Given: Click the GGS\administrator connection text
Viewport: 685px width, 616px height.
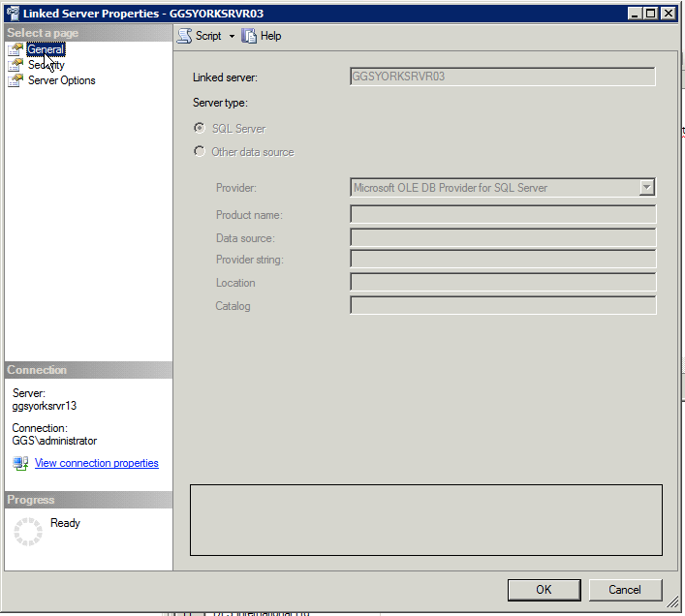Looking at the screenshot, I should coord(54,441).
